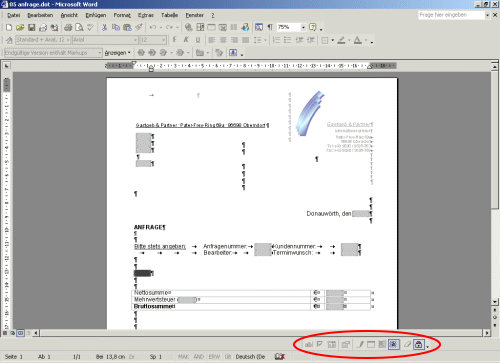This screenshot has height=363, width=500.
Task: Open a file with folder icon
Action: [x=20, y=27]
